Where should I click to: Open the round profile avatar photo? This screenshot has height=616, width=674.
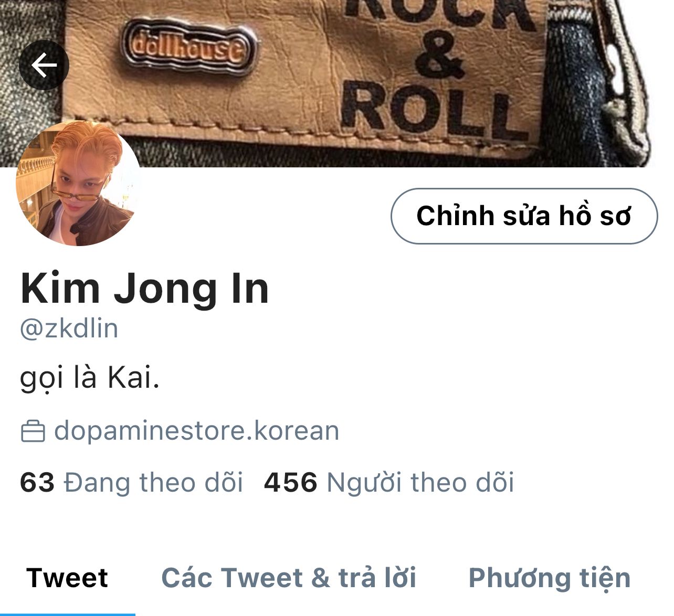point(78,183)
